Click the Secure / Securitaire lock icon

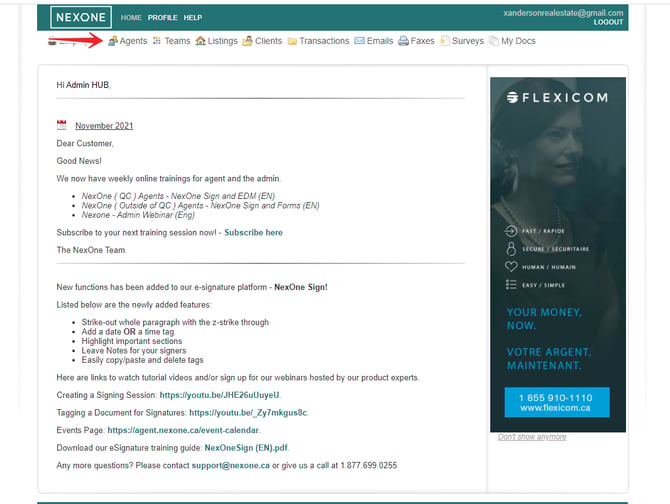(511, 249)
